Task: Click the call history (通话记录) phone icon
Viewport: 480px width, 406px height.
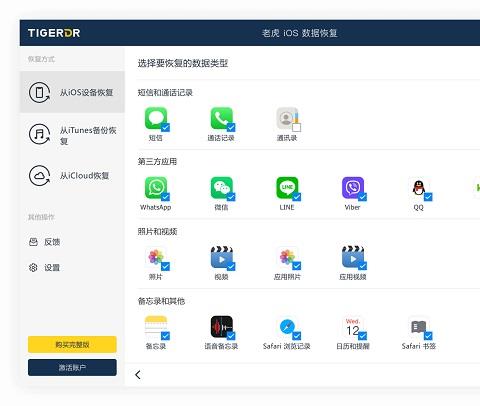Action: [x=221, y=118]
